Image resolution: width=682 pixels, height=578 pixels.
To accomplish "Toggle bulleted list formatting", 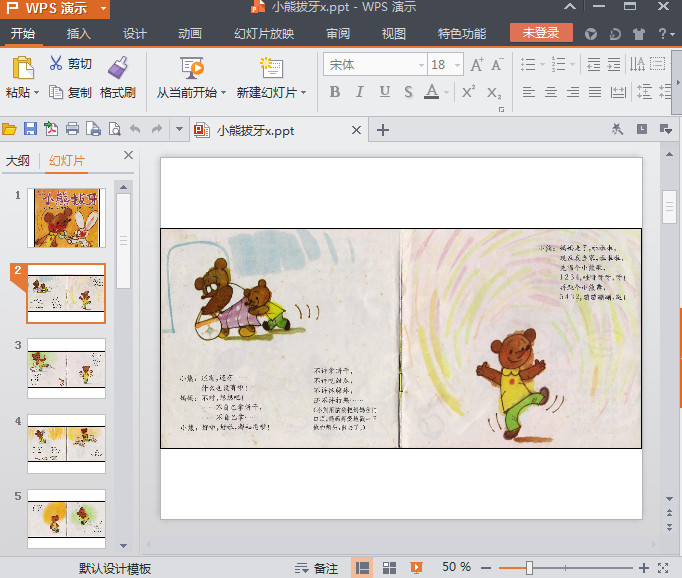I will click(x=528, y=64).
